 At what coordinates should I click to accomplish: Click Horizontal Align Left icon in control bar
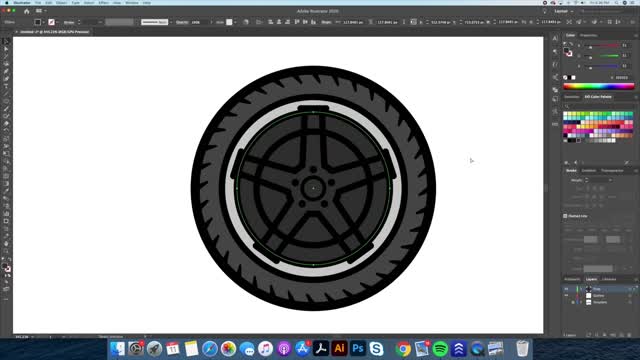click(271, 22)
